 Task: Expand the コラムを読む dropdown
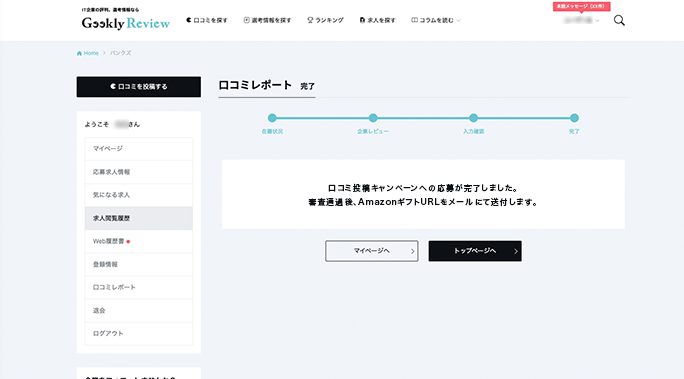(436, 20)
